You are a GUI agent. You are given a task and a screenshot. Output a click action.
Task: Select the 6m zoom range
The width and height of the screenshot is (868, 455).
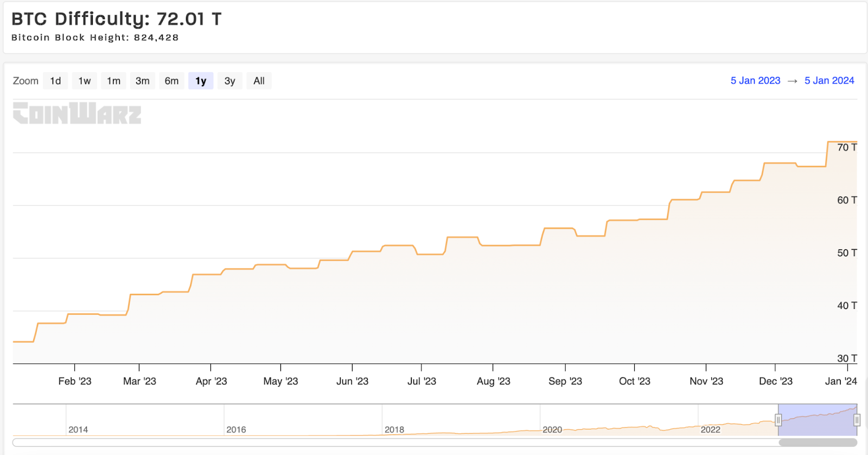pyautogui.click(x=172, y=81)
